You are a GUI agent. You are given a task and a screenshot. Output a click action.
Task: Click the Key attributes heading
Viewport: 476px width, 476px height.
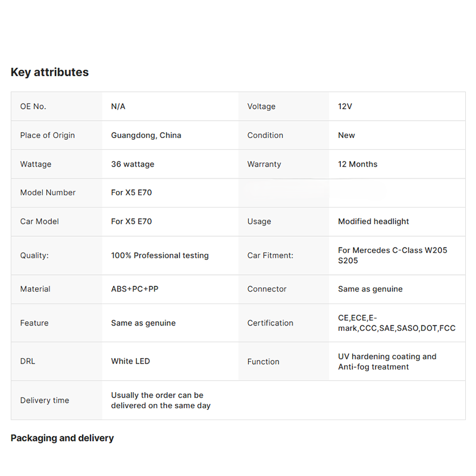[49, 72]
